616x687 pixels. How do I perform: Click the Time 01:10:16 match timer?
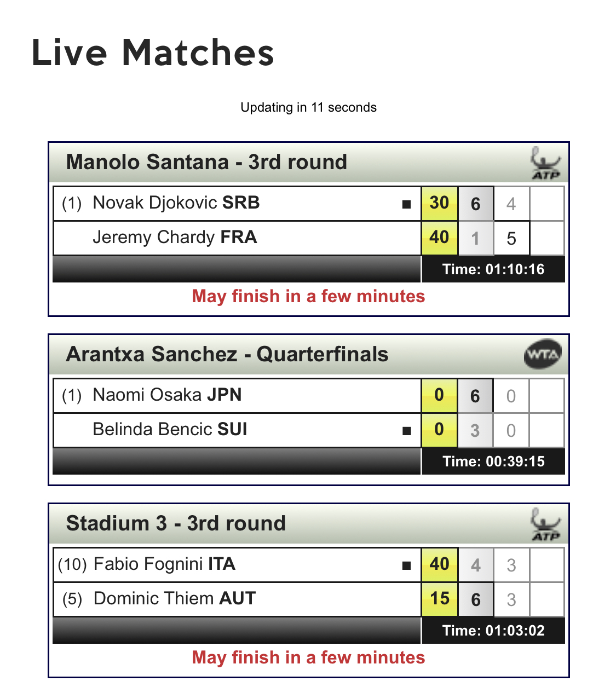point(493,269)
